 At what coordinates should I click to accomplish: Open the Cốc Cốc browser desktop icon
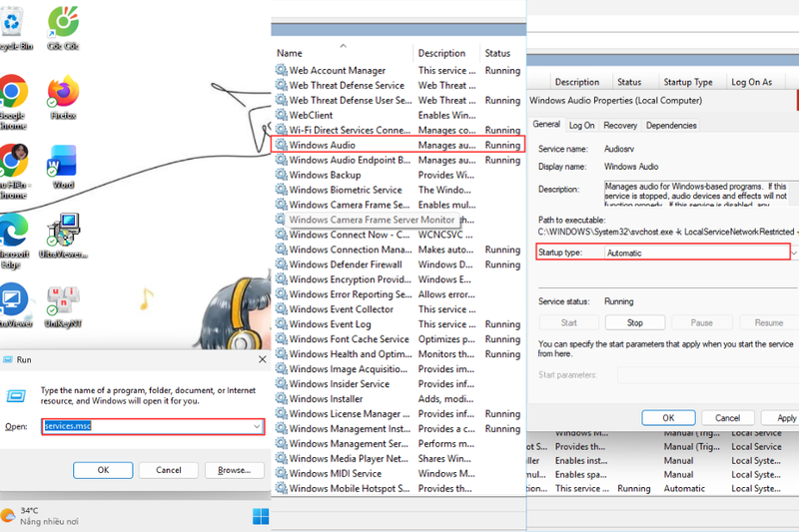[x=63, y=28]
